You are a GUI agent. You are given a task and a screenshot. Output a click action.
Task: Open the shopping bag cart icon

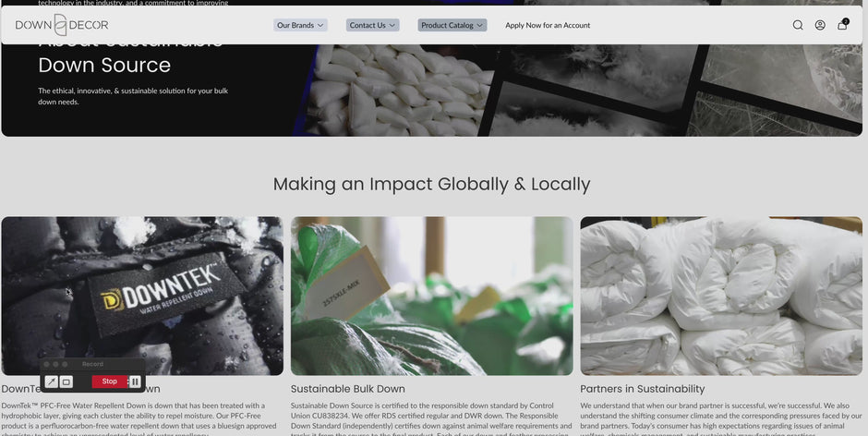click(842, 24)
